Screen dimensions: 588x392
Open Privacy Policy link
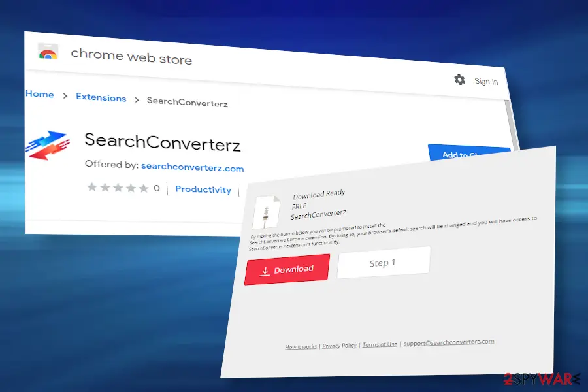(x=339, y=346)
